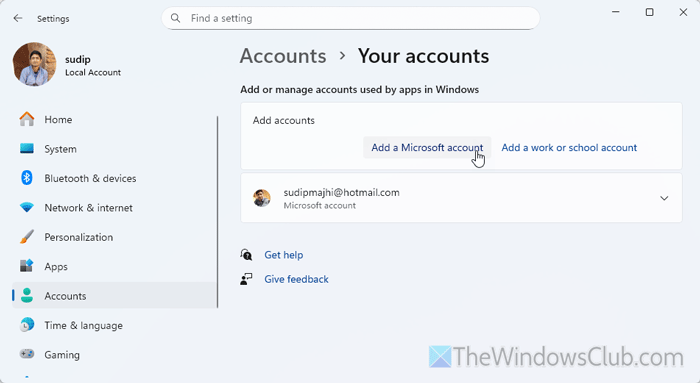Select the Network wifi icon

click(27, 208)
